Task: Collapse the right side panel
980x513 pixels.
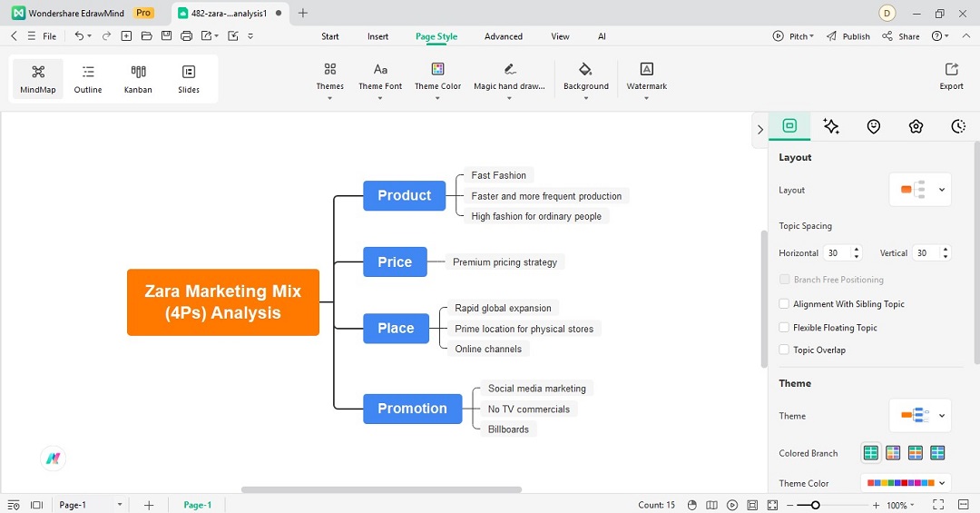Action: point(760,130)
